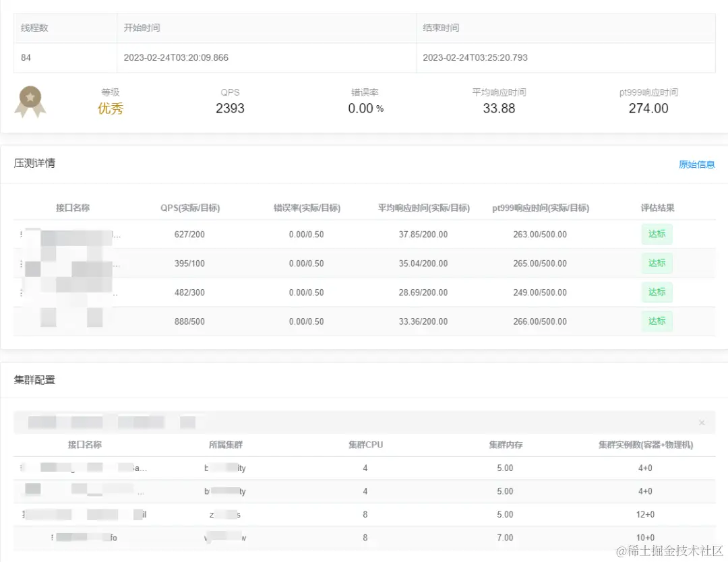728x562 pixels.
Task: Select QPS cell 627/200
Action: click(189, 235)
